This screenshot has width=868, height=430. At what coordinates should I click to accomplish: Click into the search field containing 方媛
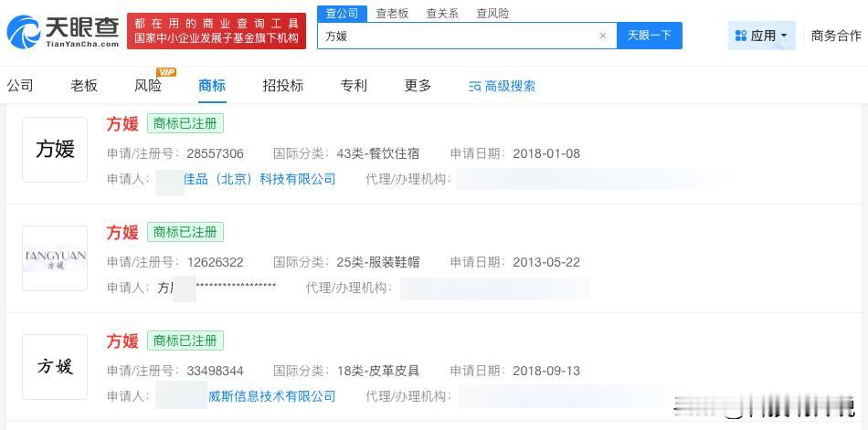pos(467,36)
